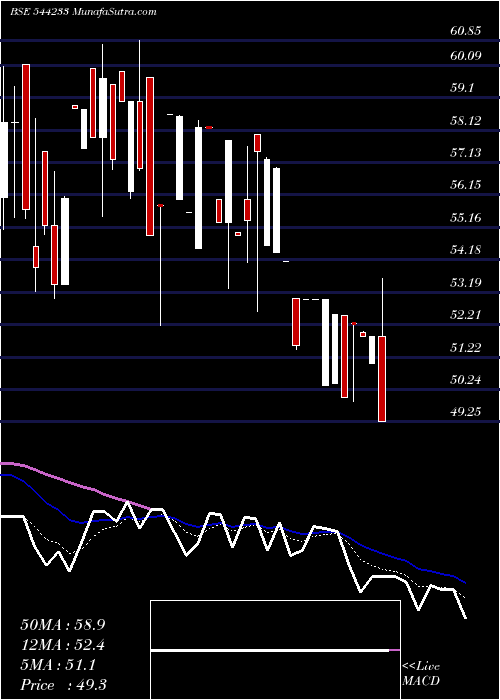This screenshot has width=500, height=700.
Task: Click the 5MA : 51.1 readout
Action: (x=58, y=665)
